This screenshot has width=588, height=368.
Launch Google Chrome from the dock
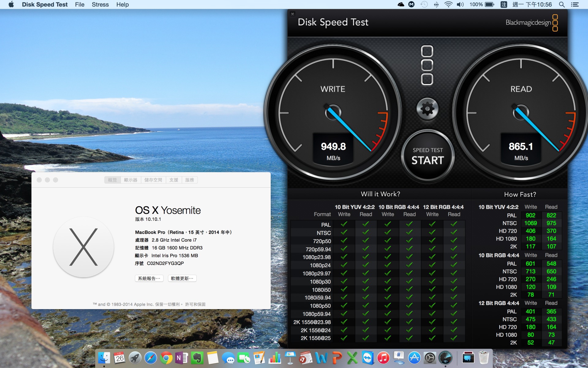(x=166, y=358)
